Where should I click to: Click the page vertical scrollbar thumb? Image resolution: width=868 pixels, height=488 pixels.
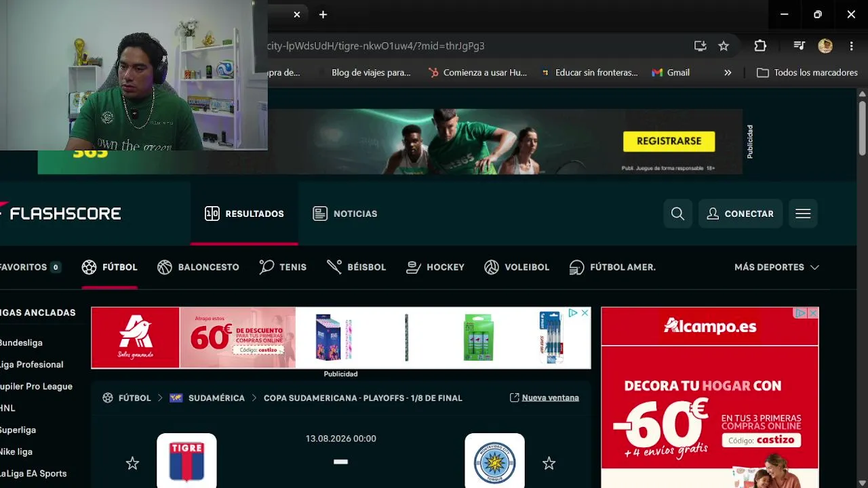click(x=862, y=129)
